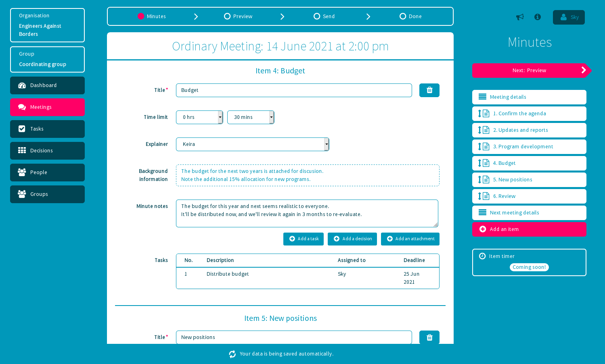Click into the Minute notes text area
Screen dimensions: 605x364
[307, 214]
